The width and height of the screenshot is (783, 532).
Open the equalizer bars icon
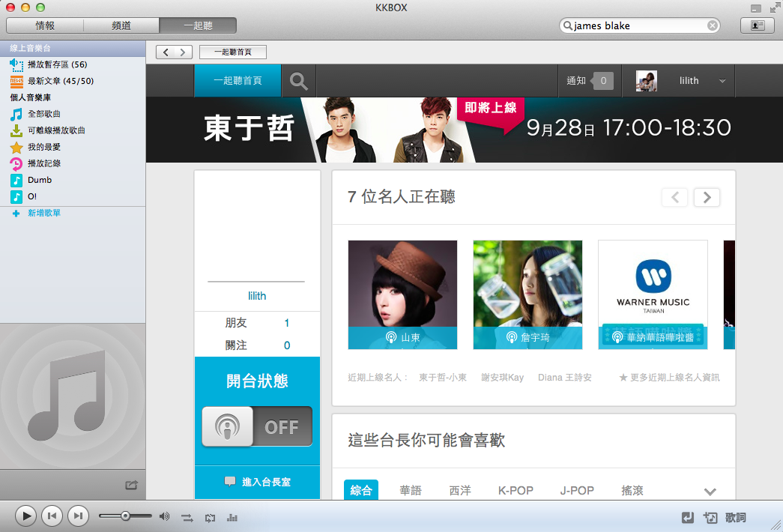pyautogui.click(x=232, y=518)
